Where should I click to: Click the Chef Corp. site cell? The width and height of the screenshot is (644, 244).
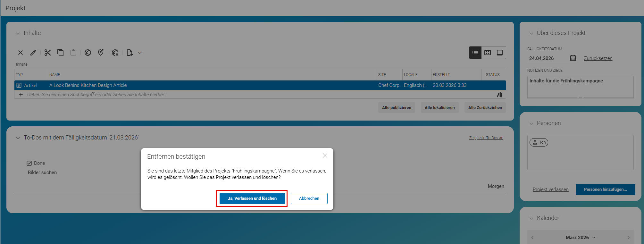pyautogui.click(x=389, y=85)
